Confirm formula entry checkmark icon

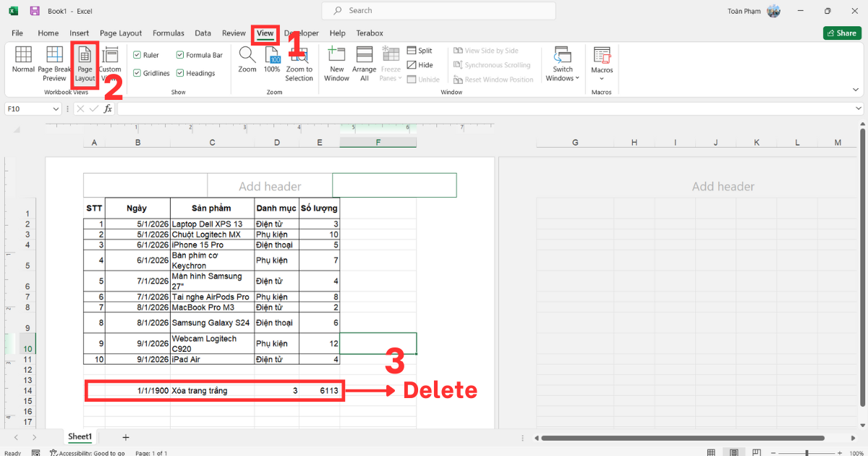click(x=93, y=109)
